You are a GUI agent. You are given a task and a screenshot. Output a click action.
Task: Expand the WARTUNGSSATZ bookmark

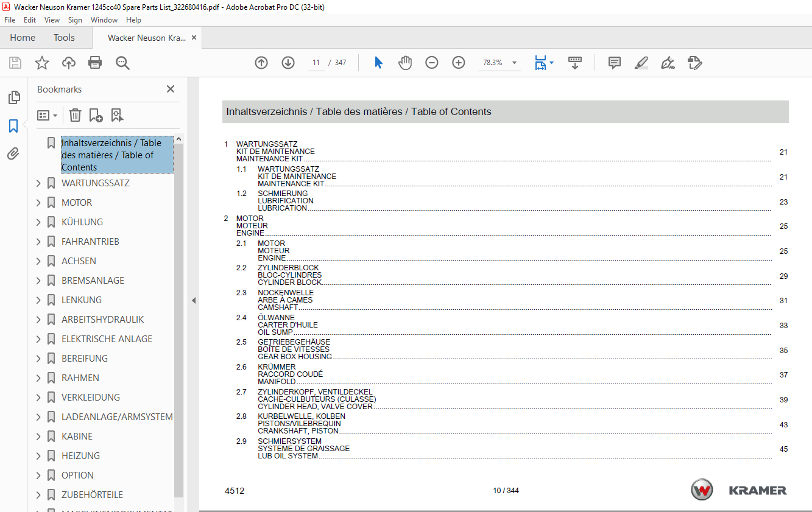[38, 183]
